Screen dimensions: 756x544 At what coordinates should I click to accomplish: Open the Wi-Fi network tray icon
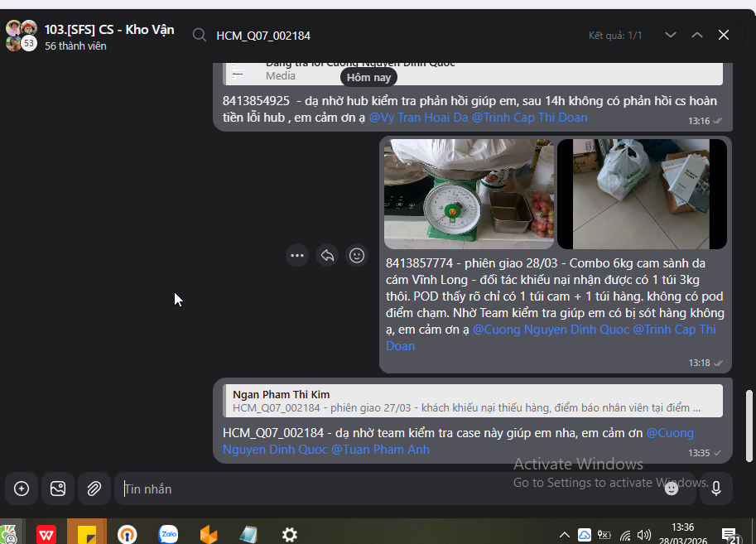[x=625, y=535]
